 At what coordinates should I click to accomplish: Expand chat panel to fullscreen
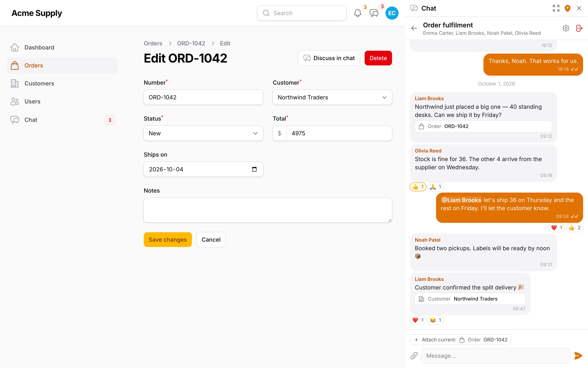[556, 8]
